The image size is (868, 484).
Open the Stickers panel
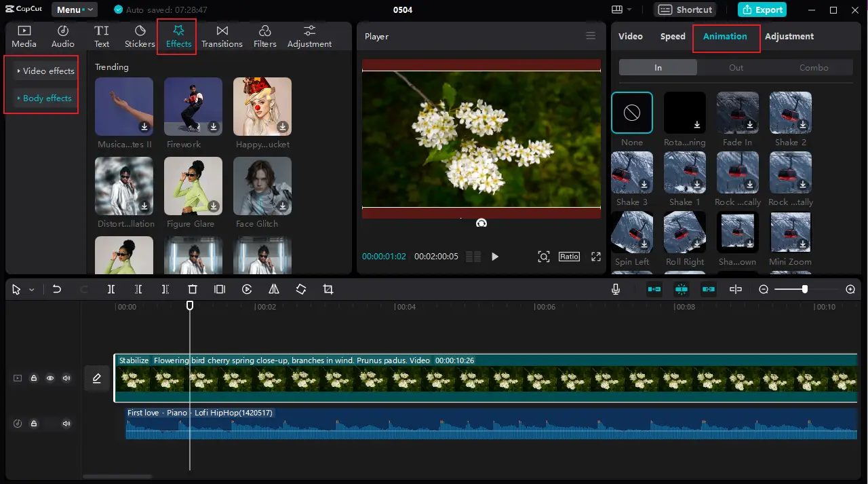(x=140, y=37)
